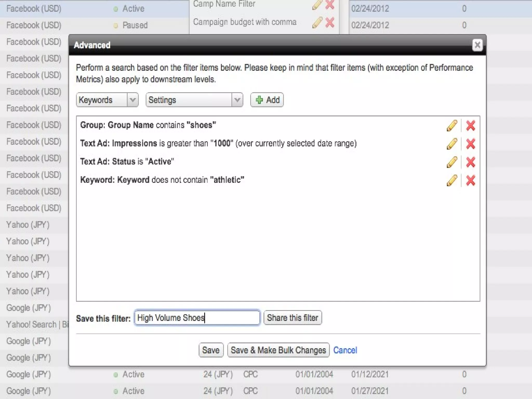Image resolution: width=532 pixels, height=399 pixels.
Task: Remove the Impressions greater than 1000 filter
Action: point(470,144)
